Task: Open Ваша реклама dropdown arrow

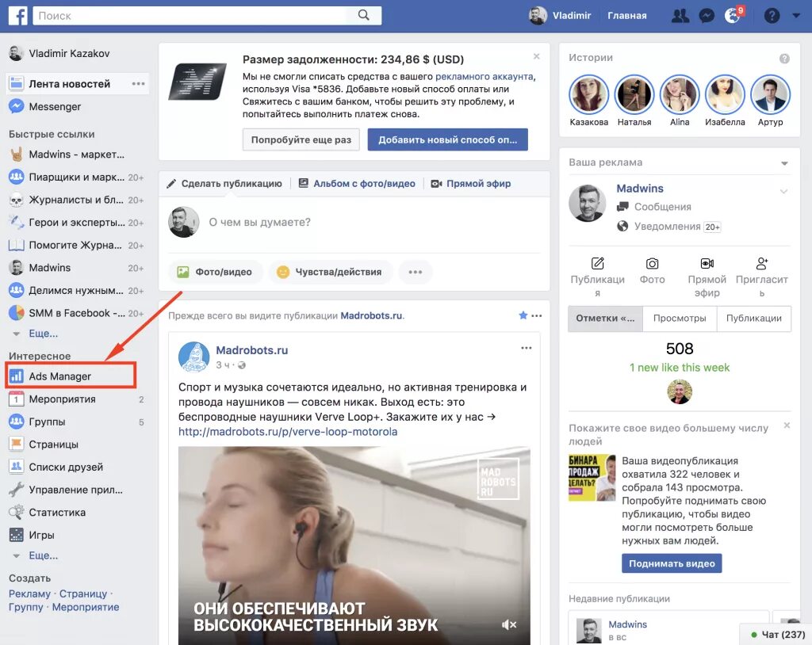Action: point(784,163)
